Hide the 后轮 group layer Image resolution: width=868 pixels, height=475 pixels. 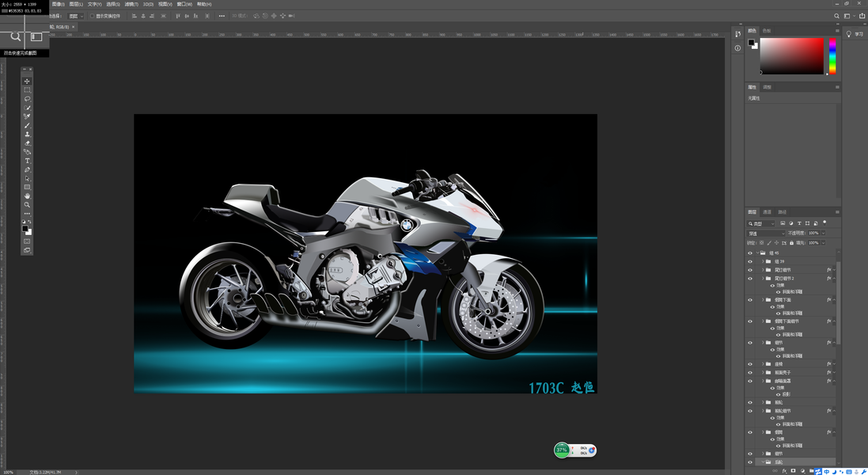[750, 462]
